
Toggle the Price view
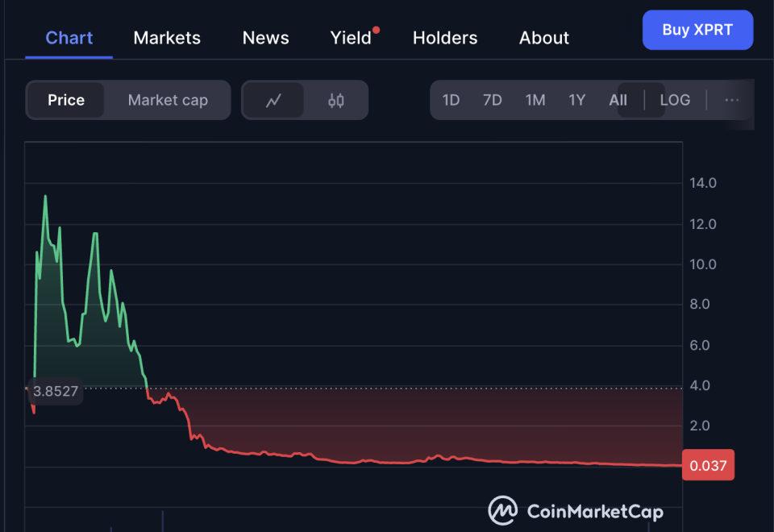click(66, 101)
